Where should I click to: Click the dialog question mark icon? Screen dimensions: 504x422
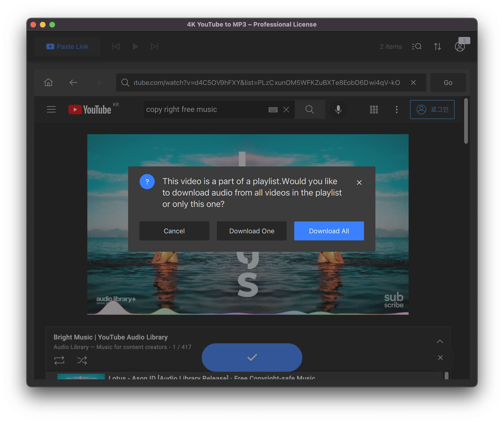[147, 182]
